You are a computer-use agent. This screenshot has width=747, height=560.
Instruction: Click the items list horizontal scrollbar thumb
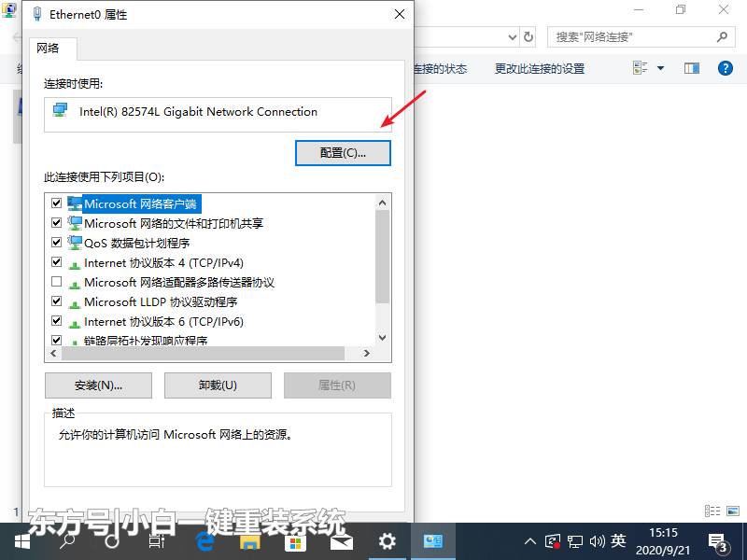[x=203, y=354]
